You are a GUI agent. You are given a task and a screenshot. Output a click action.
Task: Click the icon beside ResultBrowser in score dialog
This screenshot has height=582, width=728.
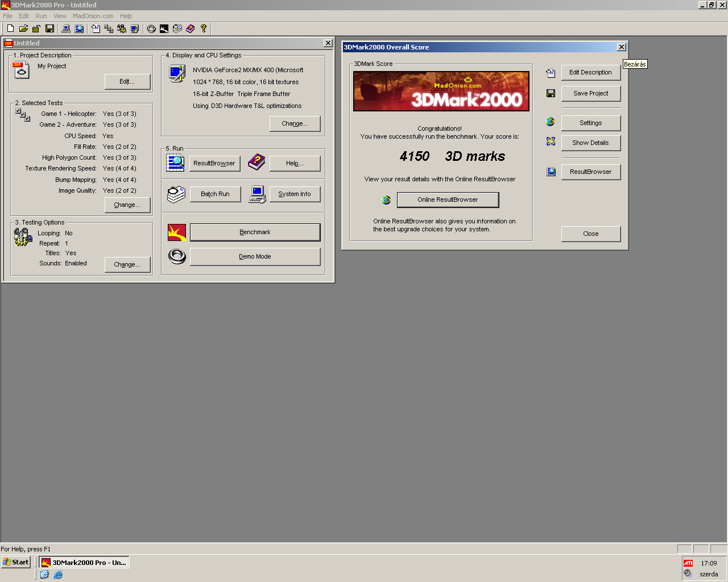coord(551,172)
